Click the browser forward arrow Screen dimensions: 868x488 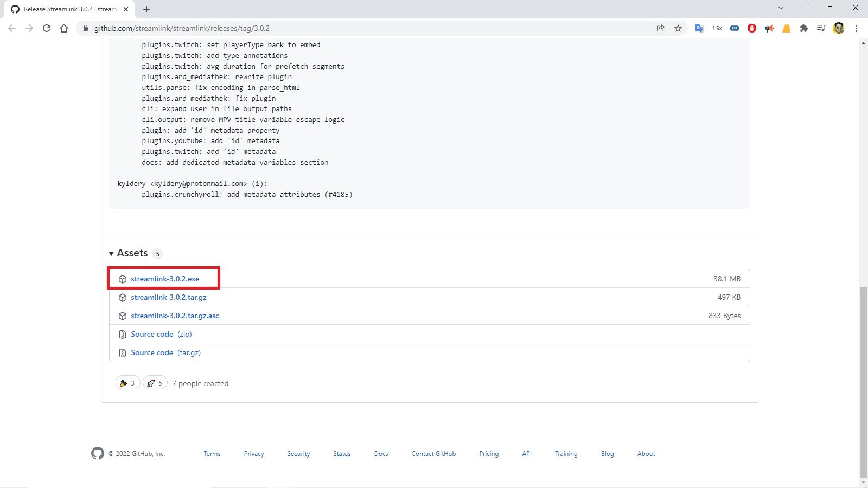(x=29, y=28)
